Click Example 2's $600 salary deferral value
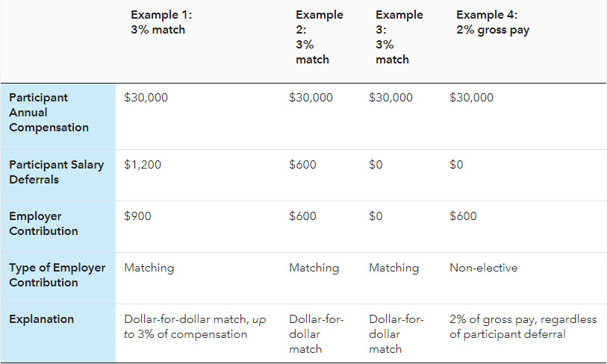Image resolution: width=607 pixels, height=364 pixels. (x=302, y=165)
